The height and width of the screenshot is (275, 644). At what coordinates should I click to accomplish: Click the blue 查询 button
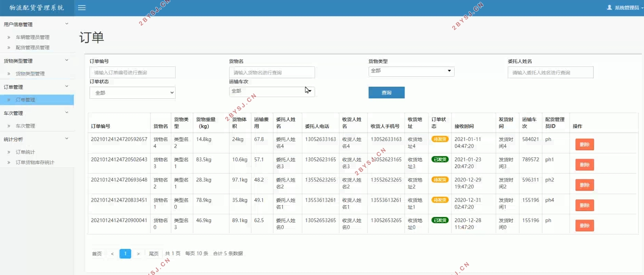(387, 93)
